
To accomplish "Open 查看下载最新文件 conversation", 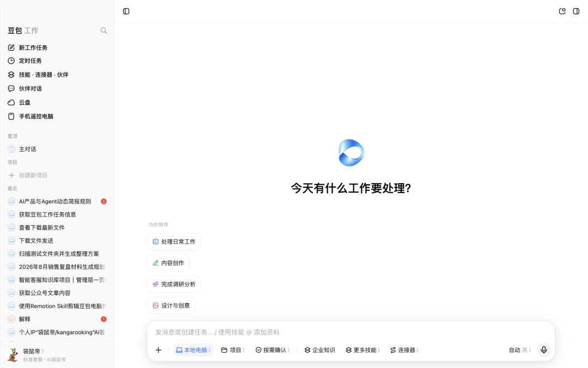I will pos(57,227).
